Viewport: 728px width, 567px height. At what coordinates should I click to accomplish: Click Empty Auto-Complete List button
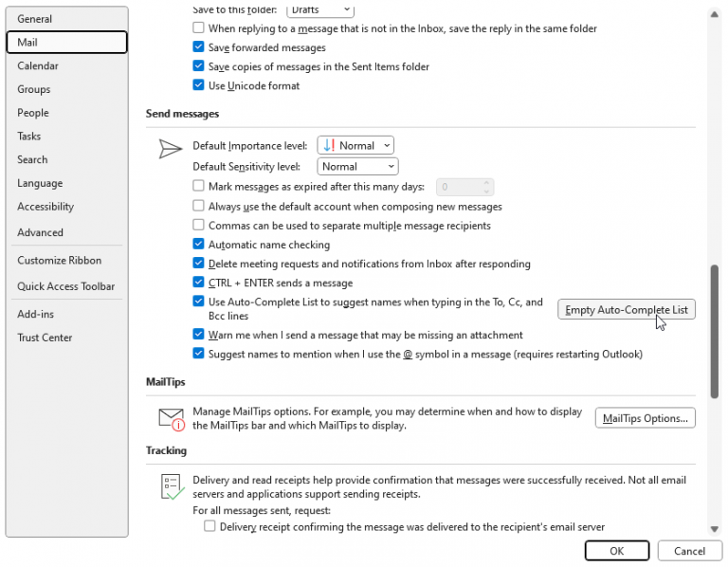click(627, 310)
